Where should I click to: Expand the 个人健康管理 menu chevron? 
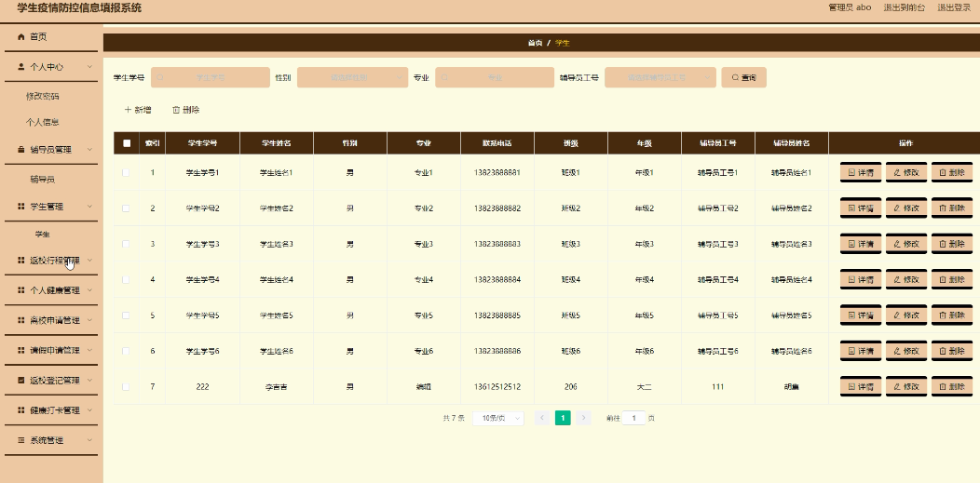coord(90,290)
